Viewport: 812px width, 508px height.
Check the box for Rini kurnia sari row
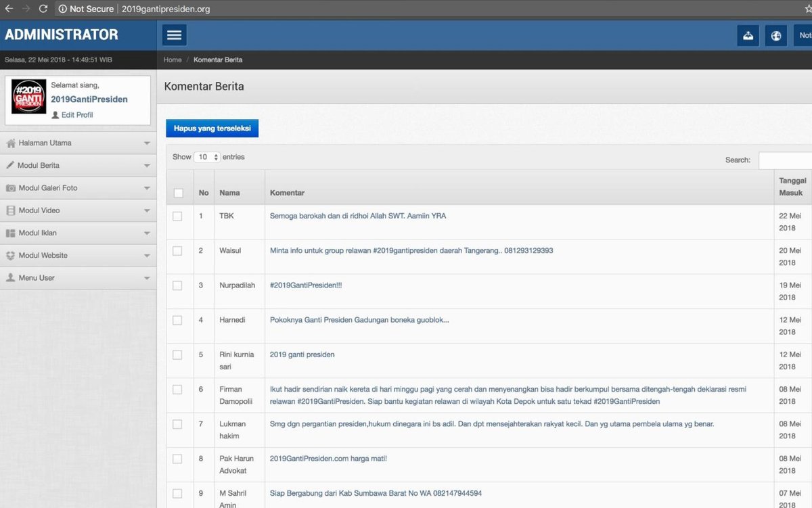pyautogui.click(x=177, y=354)
